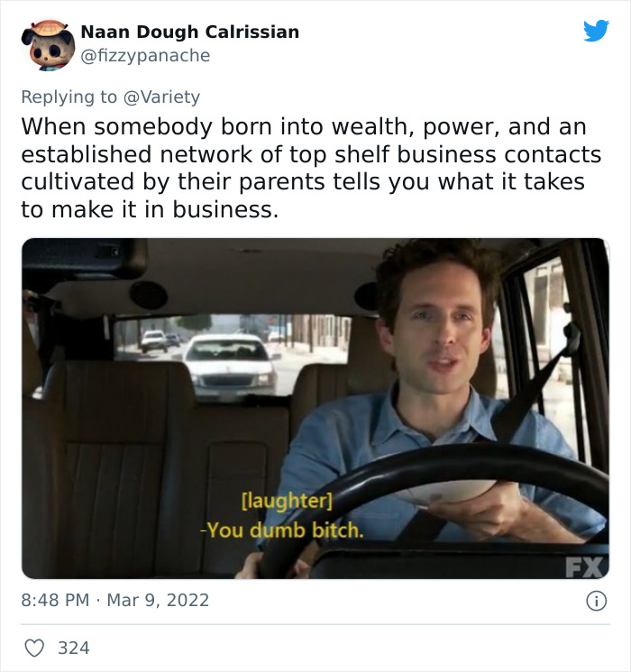Viewport: 631px width, 672px height.
Task: View the 324 likes count
Action: tap(74, 648)
